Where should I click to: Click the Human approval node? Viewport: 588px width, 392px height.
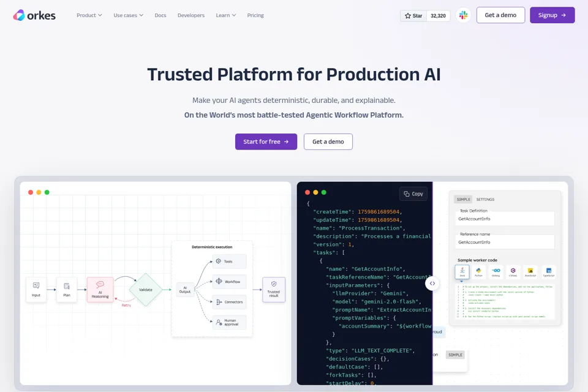pyautogui.click(x=230, y=322)
